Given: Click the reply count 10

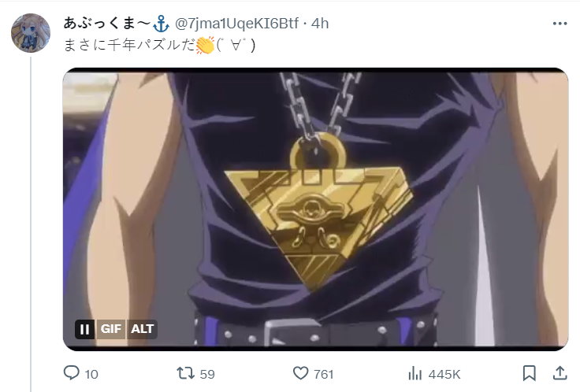Looking at the screenshot, I should 91,374.
